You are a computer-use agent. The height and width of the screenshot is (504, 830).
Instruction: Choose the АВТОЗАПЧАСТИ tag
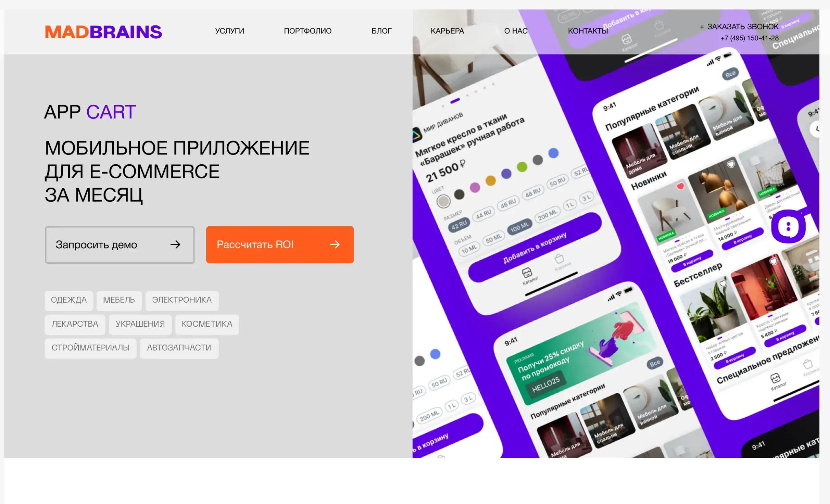tap(179, 348)
